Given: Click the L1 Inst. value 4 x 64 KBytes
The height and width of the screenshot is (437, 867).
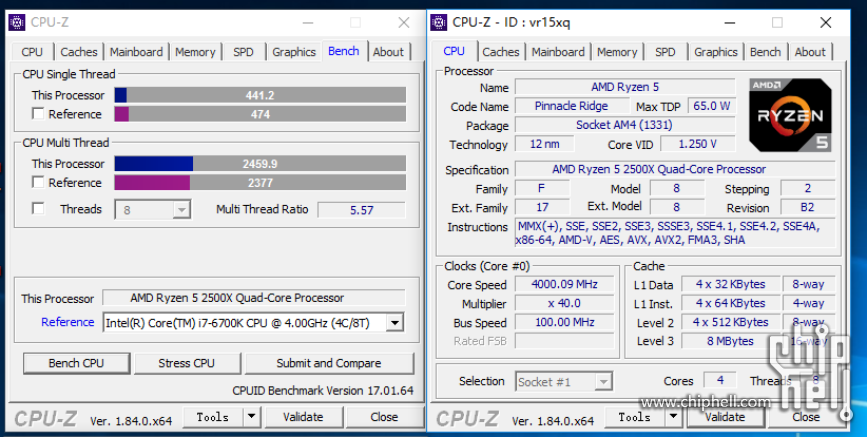Looking at the screenshot, I should (x=730, y=304).
